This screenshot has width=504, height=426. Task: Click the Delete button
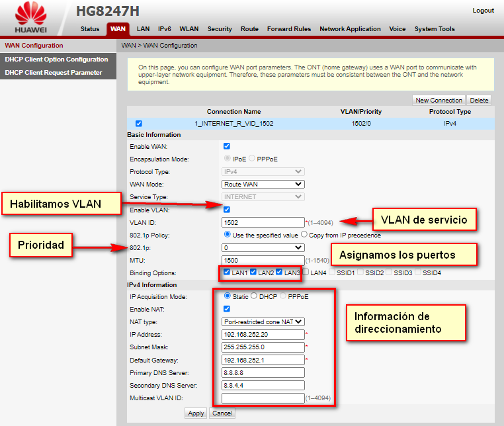(479, 101)
